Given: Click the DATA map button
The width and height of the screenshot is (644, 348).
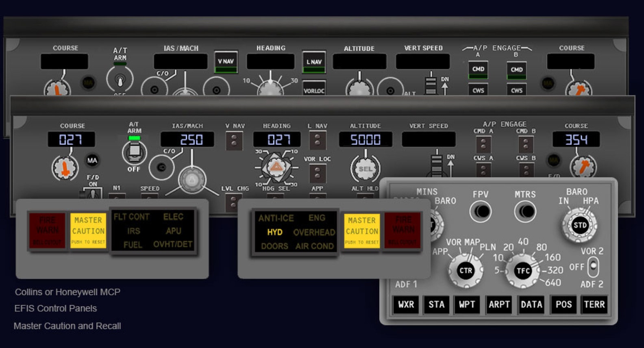Looking at the screenshot, I should tap(531, 305).
